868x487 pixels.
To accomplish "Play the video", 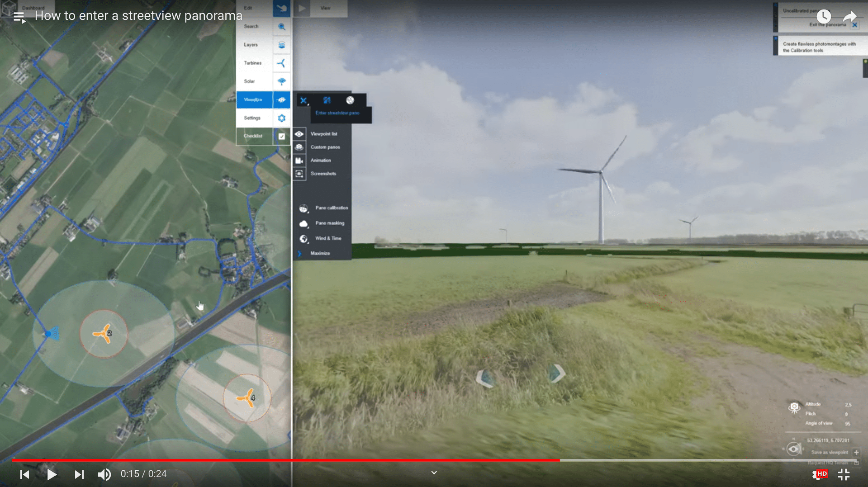I will coord(52,474).
